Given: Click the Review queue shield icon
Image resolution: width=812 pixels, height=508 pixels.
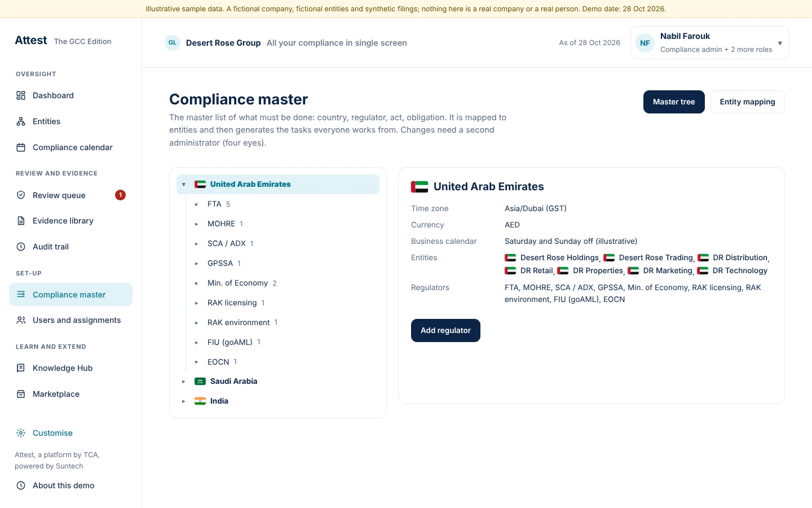Looking at the screenshot, I should pyautogui.click(x=21, y=195).
